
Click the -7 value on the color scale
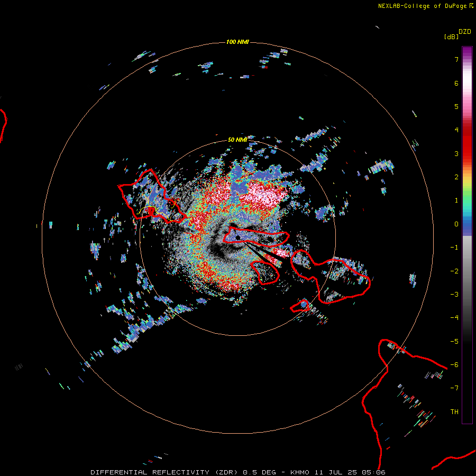tap(454, 388)
